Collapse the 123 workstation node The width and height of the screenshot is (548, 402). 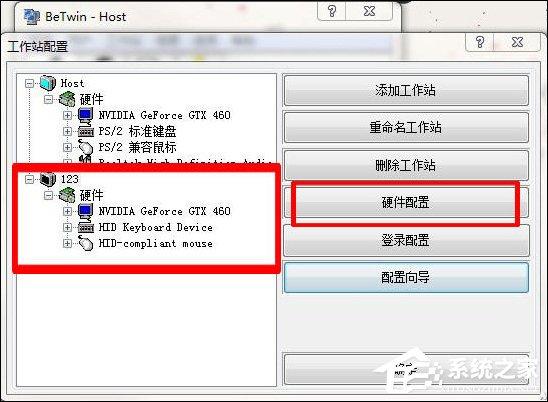30,179
